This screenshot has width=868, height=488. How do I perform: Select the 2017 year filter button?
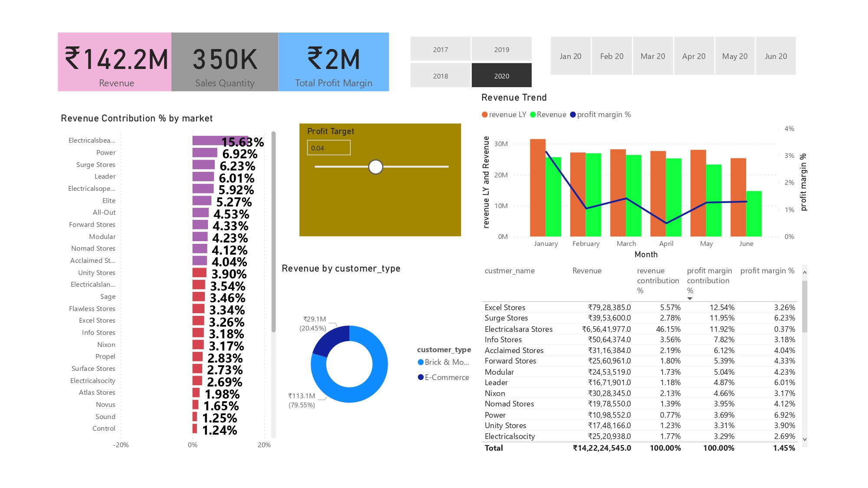click(440, 49)
